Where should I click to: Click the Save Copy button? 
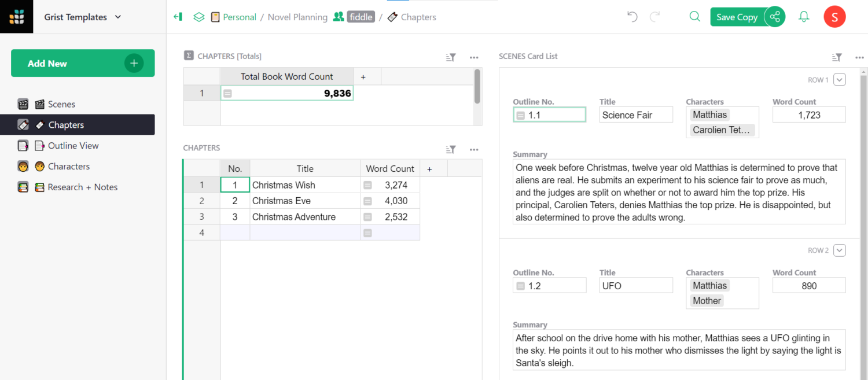point(737,17)
